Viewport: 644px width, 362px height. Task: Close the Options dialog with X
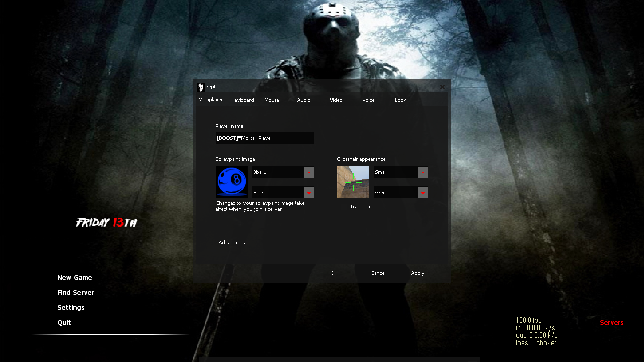pyautogui.click(x=443, y=87)
